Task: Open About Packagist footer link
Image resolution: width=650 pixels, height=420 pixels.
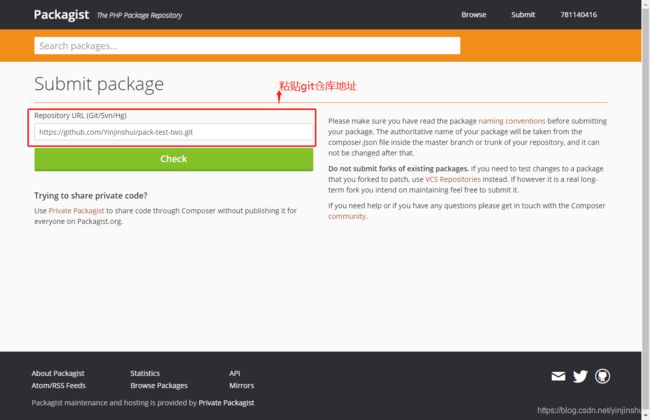Action: (58, 373)
